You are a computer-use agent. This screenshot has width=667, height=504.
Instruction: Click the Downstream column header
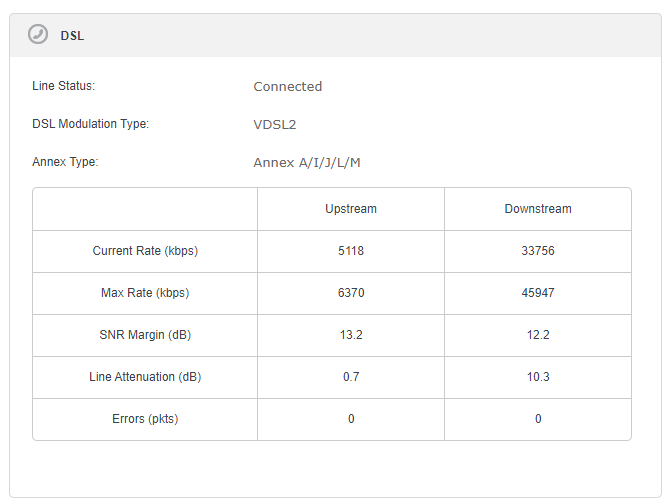538,209
